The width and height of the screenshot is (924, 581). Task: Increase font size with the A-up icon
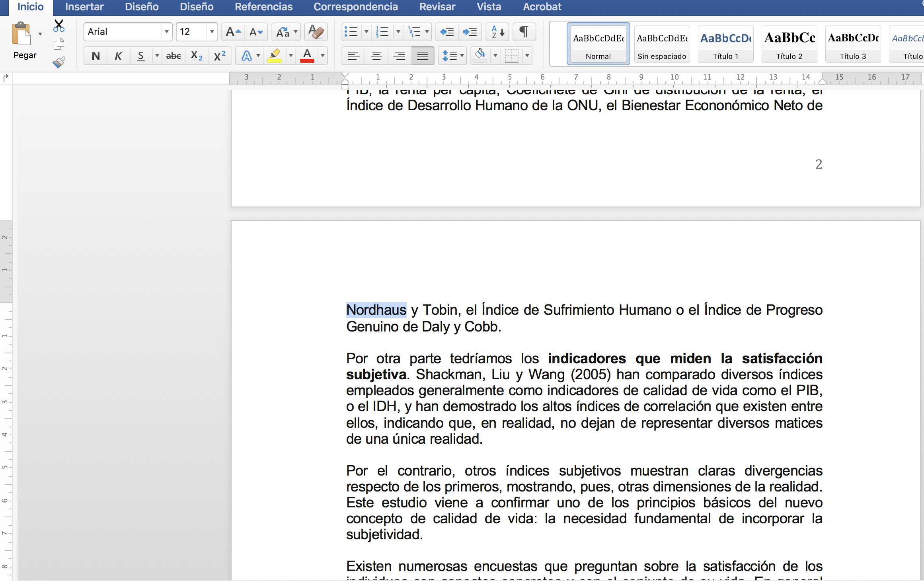coord(233,32)
